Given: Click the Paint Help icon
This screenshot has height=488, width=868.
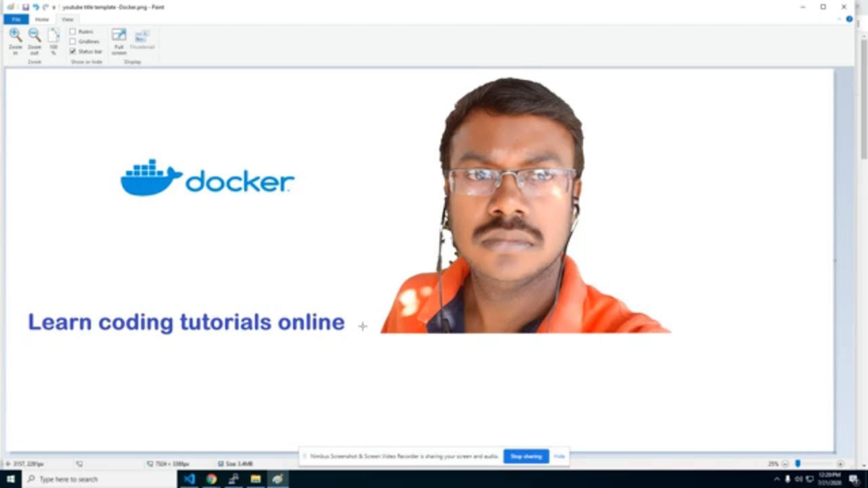Looking at the screenshot, I should click(x=849, y=19).
